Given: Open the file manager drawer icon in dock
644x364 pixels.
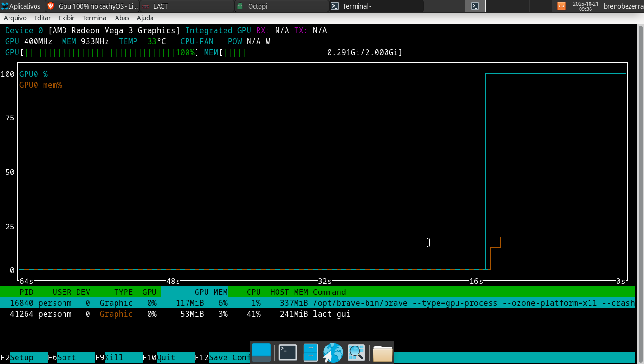Looking at the screenshot, I should (310, 353).
